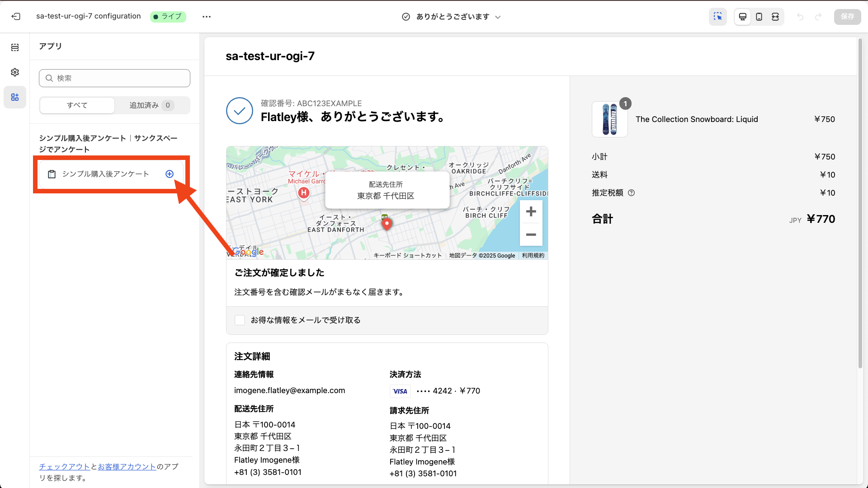The image size is (868, 488).
Task: Open the settings gear in the left sidebar
Action: click(x=15, y=72)
